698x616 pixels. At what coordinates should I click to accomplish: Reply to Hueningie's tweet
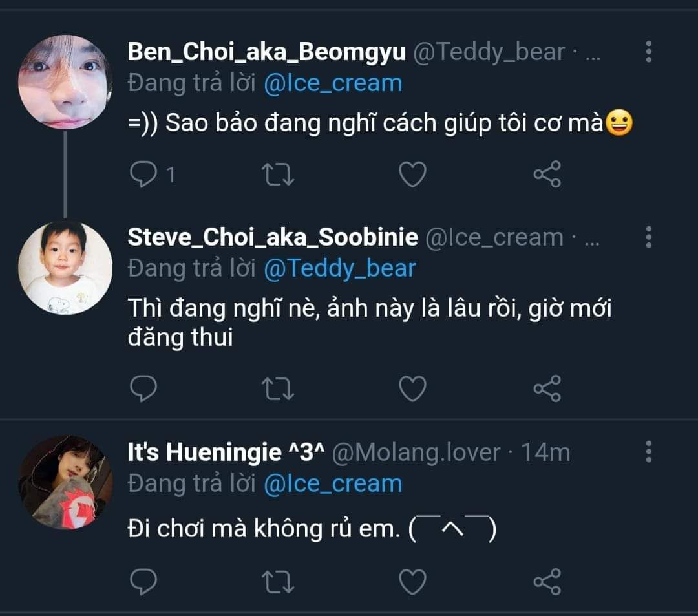pos(144,582)
